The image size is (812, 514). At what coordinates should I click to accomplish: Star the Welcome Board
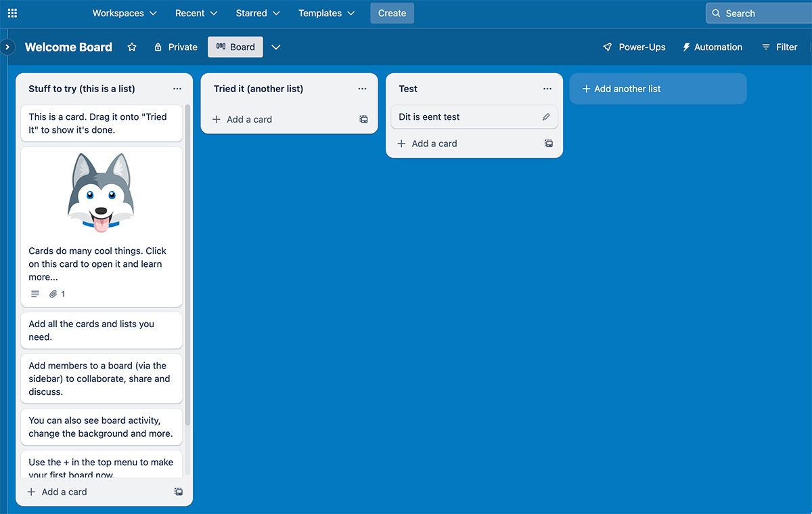(132, 47)
